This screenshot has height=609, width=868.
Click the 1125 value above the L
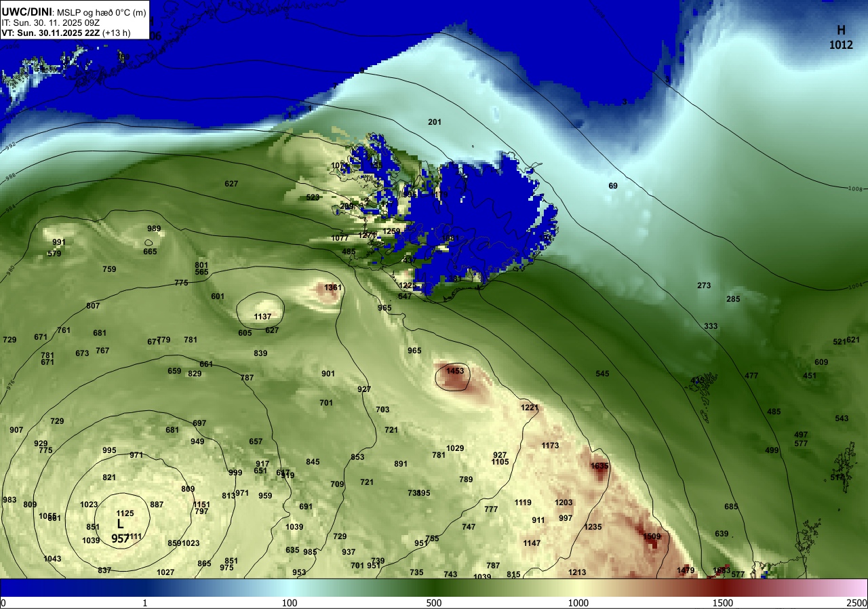(125, 513)
